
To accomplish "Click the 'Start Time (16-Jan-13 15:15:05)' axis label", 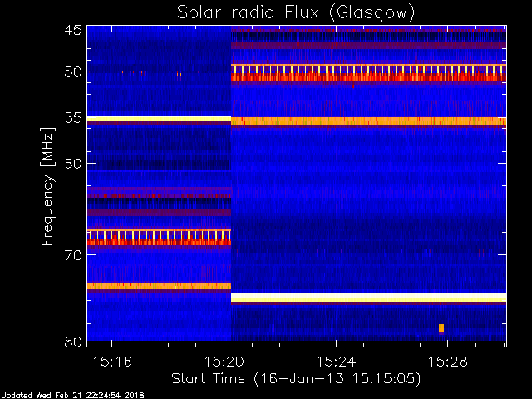I will (x=296, y=379).
